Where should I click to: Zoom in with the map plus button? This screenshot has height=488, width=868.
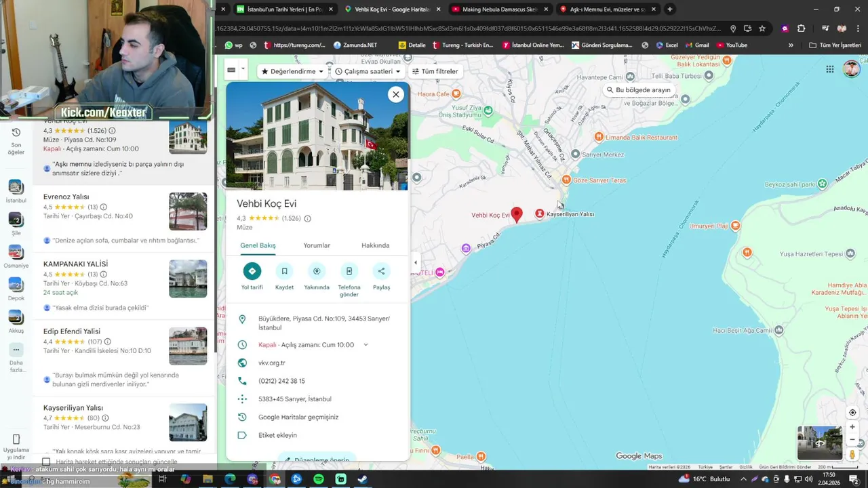(x=852, y=427)
